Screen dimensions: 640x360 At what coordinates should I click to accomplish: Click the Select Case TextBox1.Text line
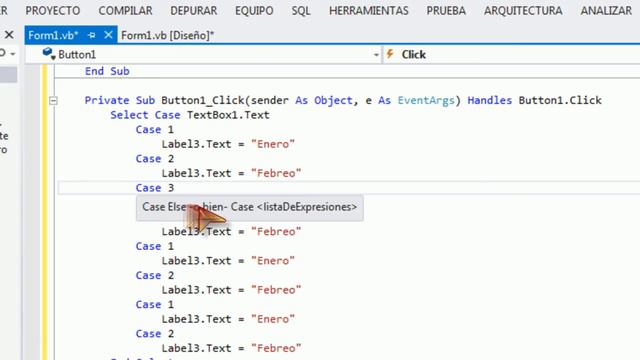click(x=190, y=115)
